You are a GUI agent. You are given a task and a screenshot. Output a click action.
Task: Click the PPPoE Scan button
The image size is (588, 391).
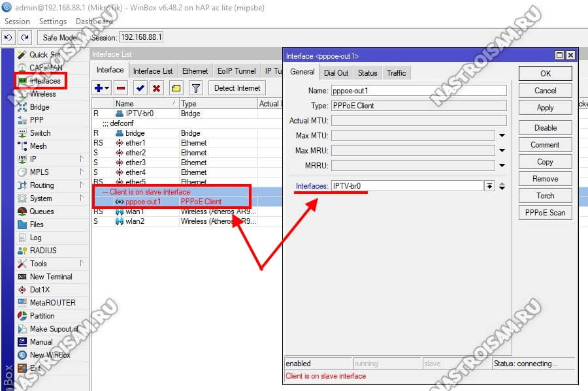click(545, 213)
